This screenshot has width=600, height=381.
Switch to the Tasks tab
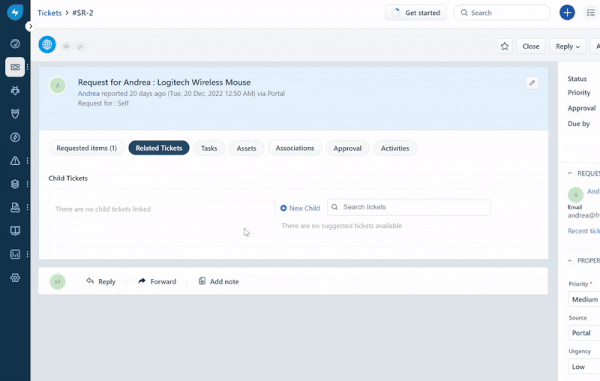tap(209, 148)
